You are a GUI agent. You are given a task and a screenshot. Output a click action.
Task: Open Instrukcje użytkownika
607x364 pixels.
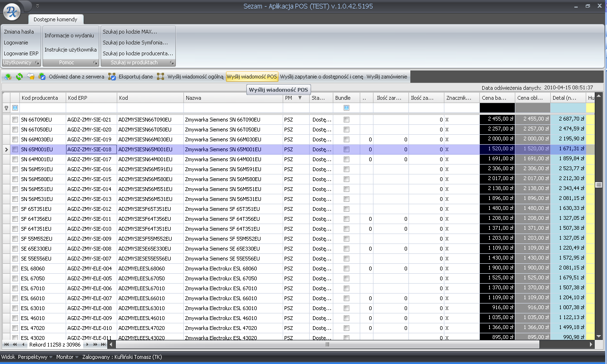point(71,50)
